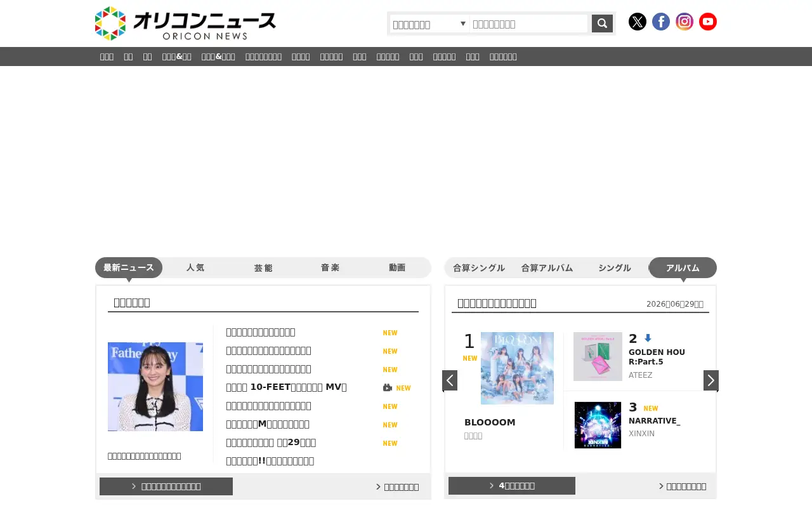Viewport: 812px width, 508px height.
Task: Click the blue down-arrow beside rank 2
Action: 648,338
